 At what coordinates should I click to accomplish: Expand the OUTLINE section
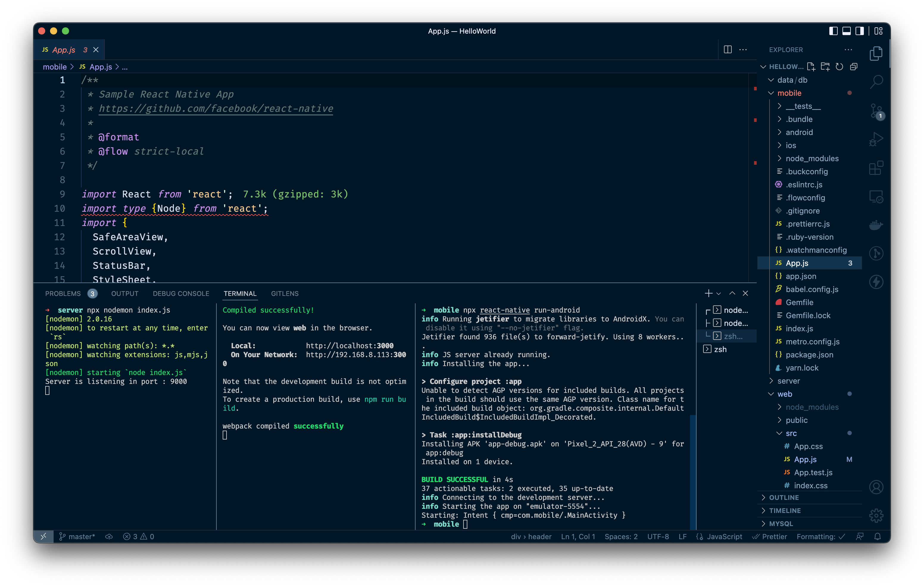tap(783, 497)
